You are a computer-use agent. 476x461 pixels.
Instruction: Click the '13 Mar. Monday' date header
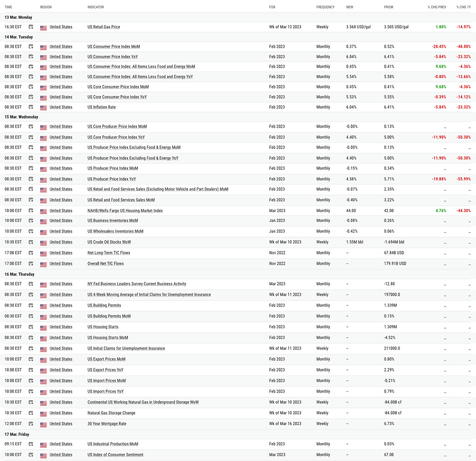(18, 17)
